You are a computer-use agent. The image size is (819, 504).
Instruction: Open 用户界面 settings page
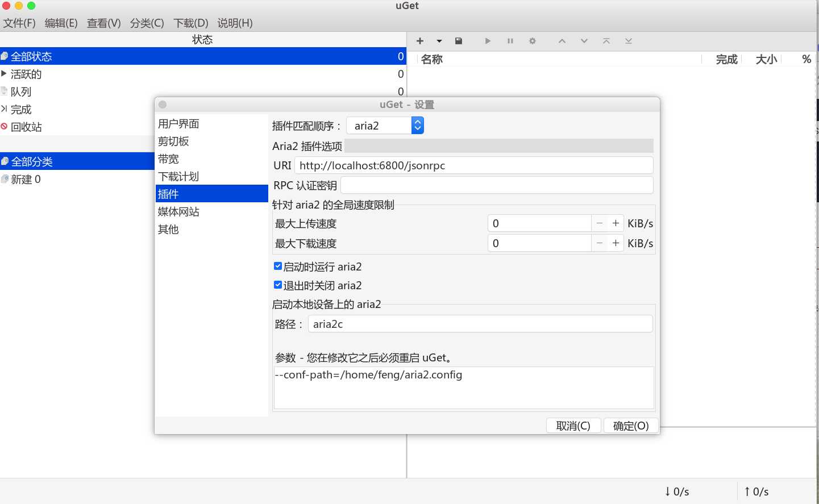[212, 124]
